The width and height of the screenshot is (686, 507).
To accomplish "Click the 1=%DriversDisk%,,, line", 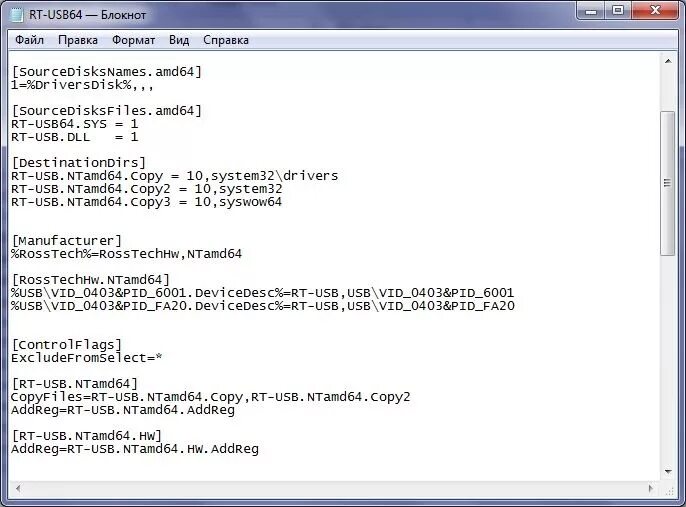I will pos(82,85).
